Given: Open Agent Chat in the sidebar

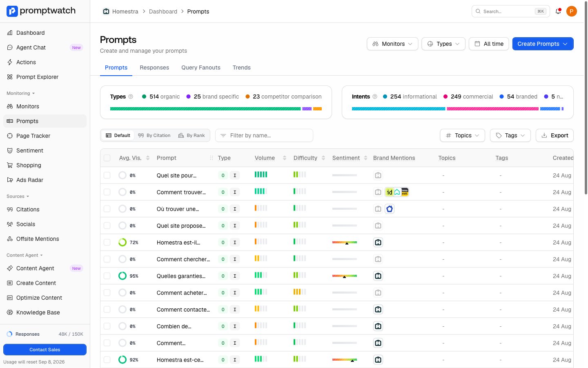Looking at the screenshot, I should point(45,47).
